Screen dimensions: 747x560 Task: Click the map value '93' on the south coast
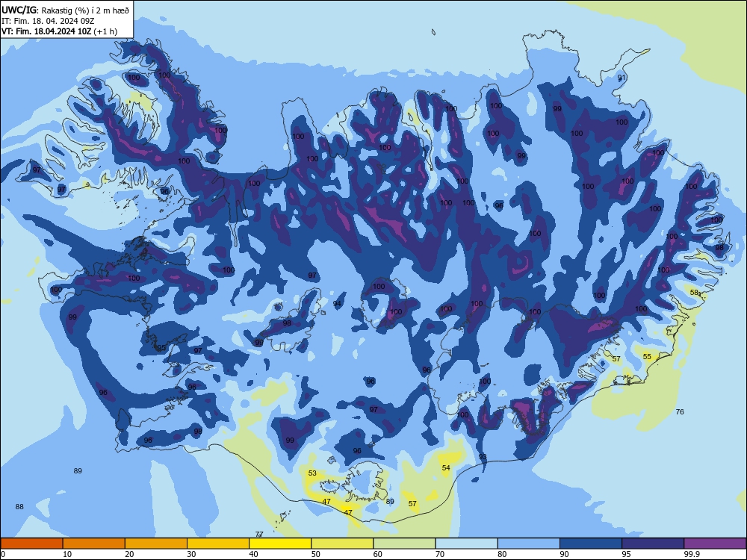pyautogui.click(x=483, y=457)
